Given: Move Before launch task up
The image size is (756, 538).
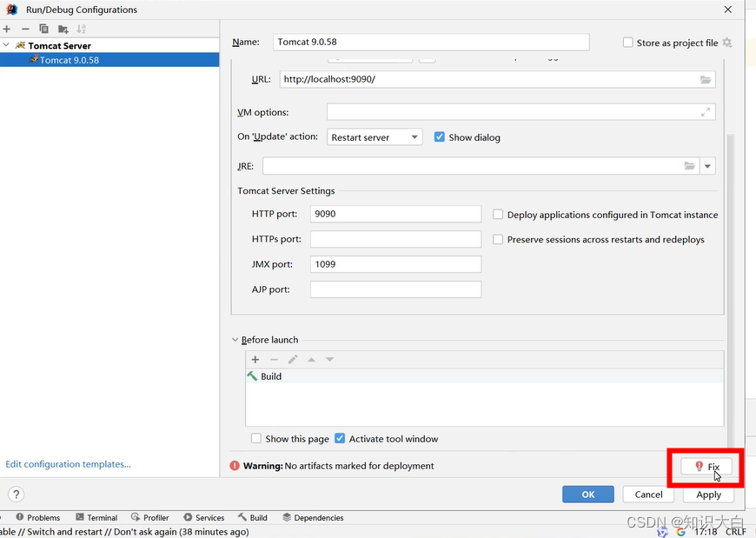Looking at the screenshot, I should [x=311, y=360].
